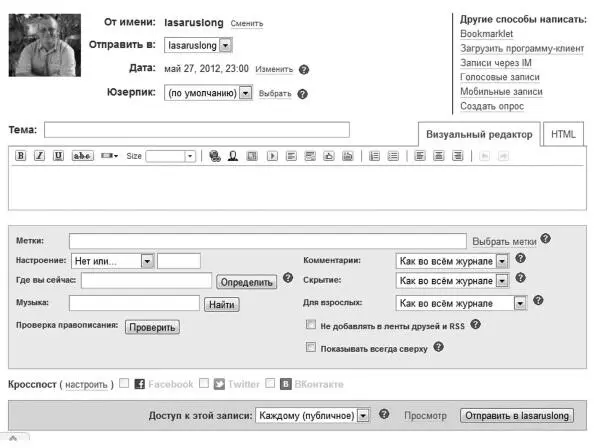Check 'Показывать всегда сверху' option
The width and height of the screenshot is (600, 448).
(311, 348)
